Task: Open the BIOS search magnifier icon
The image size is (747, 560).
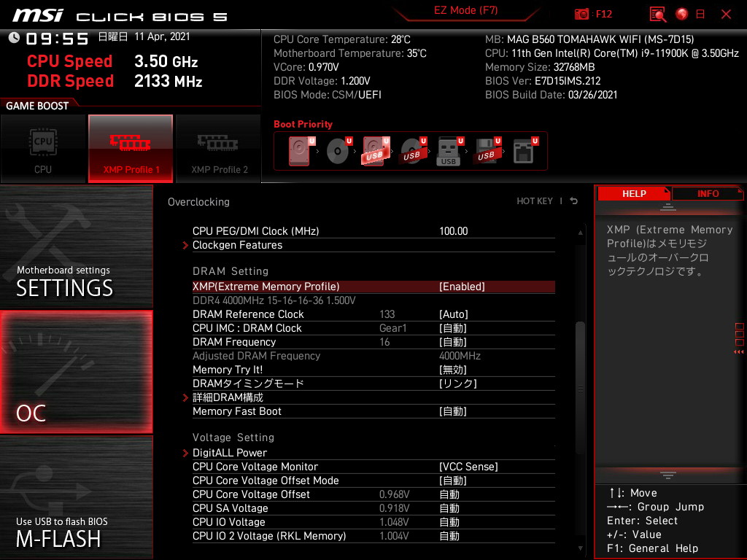Action: 658,14
